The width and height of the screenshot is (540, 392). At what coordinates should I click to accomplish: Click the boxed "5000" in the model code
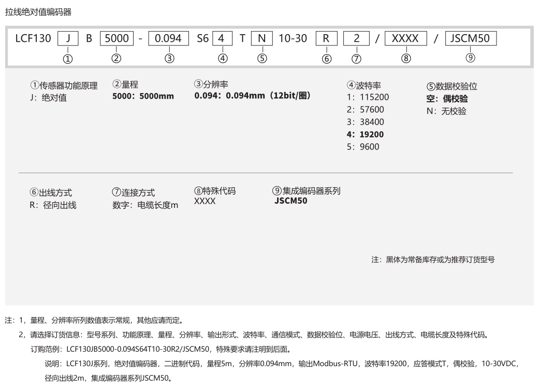116,38
